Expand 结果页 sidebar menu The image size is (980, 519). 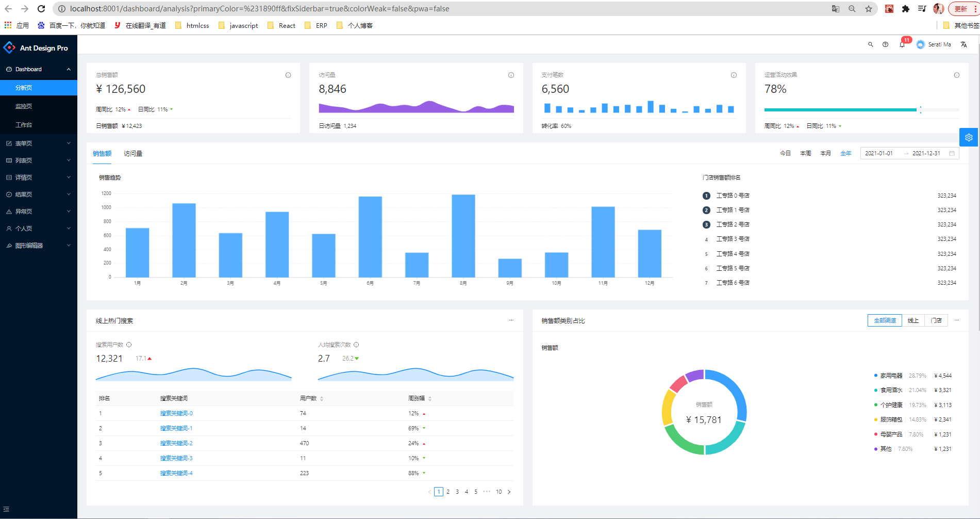39,194
